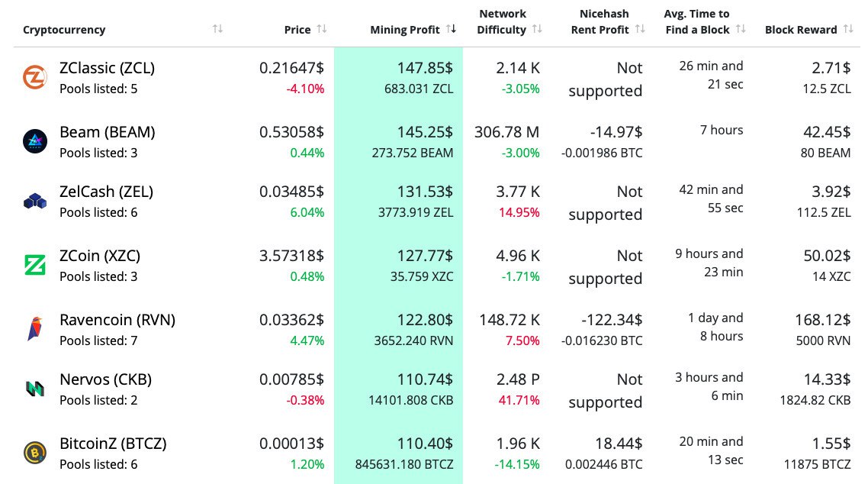Open the ZClassic (ZCL) coin link
Viewport: 868px width, 484px height.
pos(107,68)
